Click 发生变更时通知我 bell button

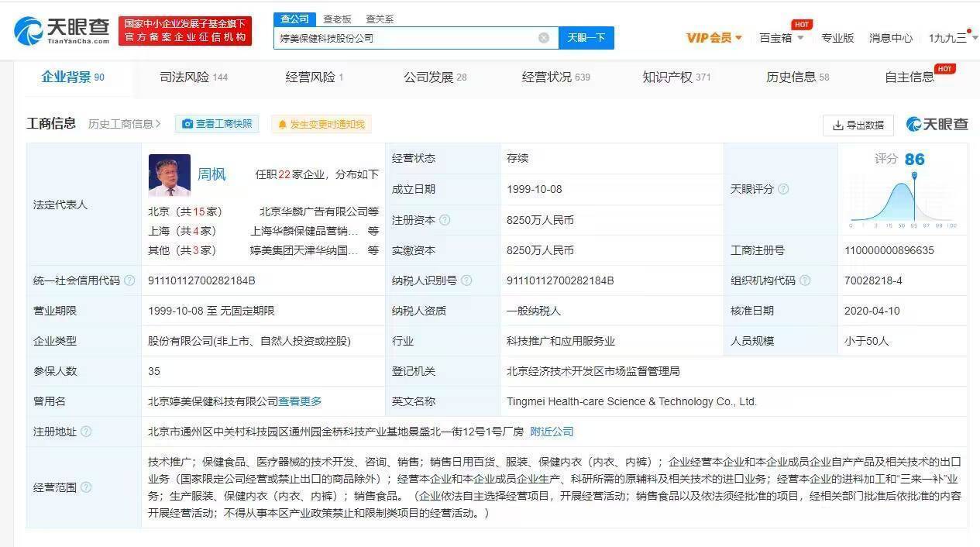click(321, 124)
